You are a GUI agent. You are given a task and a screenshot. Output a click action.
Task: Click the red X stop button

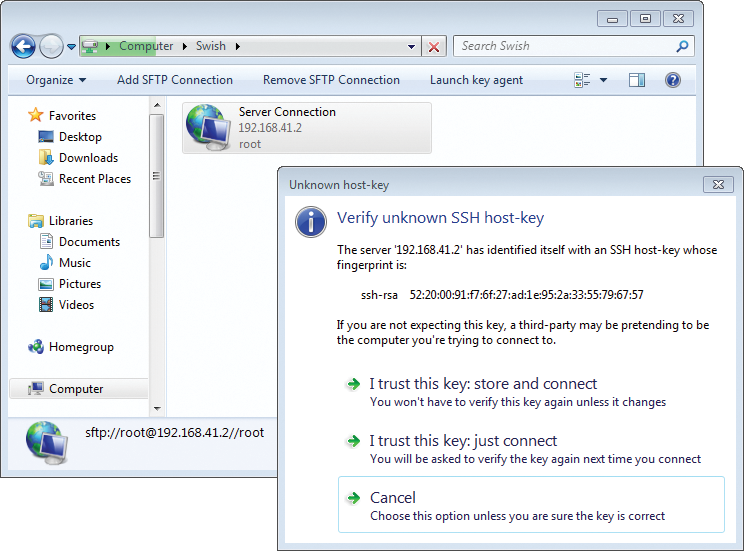pyautogui.click(x=434, y=46)
